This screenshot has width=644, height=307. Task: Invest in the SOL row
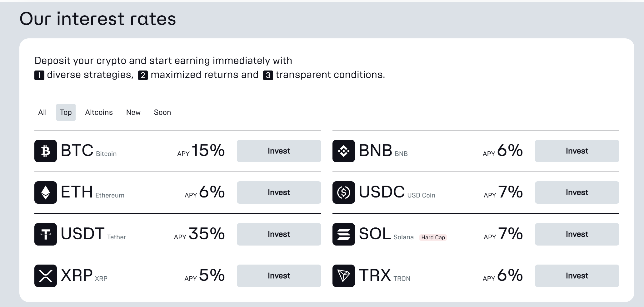tap(577, 234)
